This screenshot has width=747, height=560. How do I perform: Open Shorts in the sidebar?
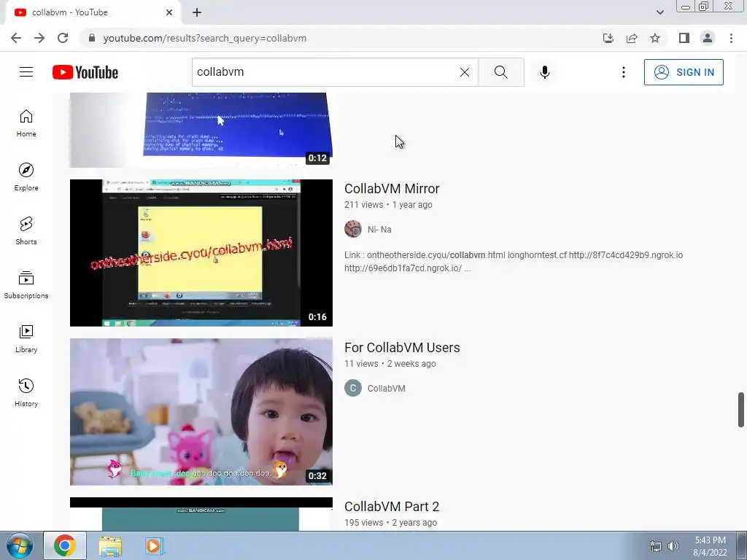[26, 231]
